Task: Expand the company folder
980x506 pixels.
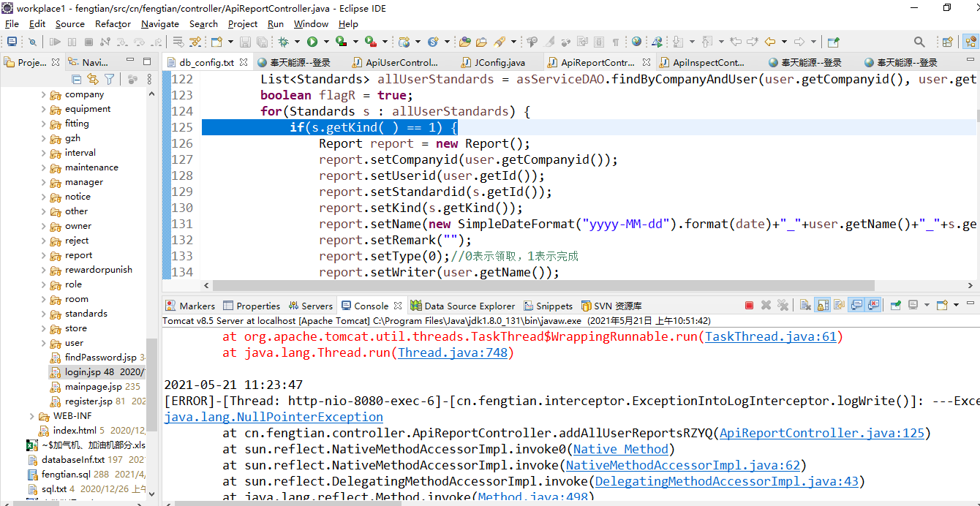Action: coord(43,94)
